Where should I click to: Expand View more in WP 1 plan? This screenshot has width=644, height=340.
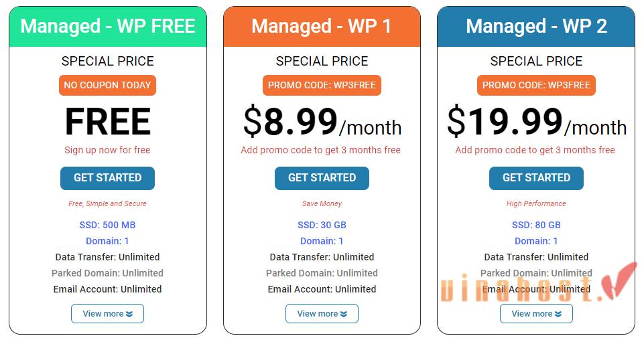point(322,313)
